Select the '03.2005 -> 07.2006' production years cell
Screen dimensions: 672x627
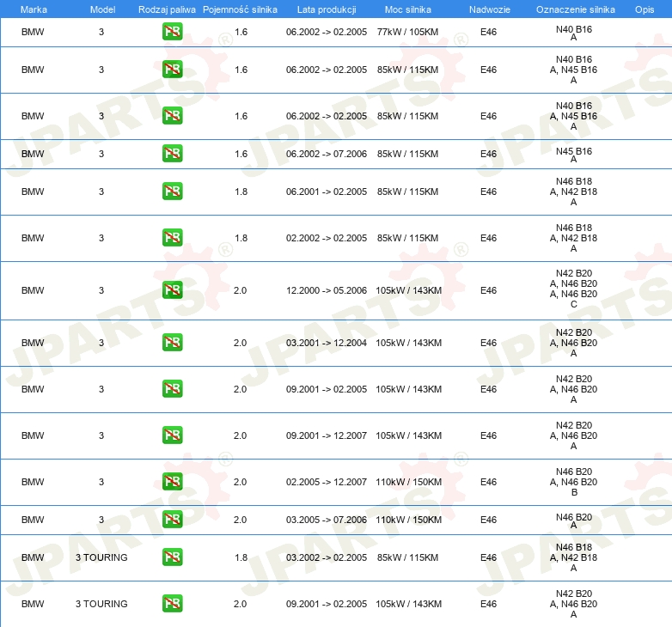327,520
